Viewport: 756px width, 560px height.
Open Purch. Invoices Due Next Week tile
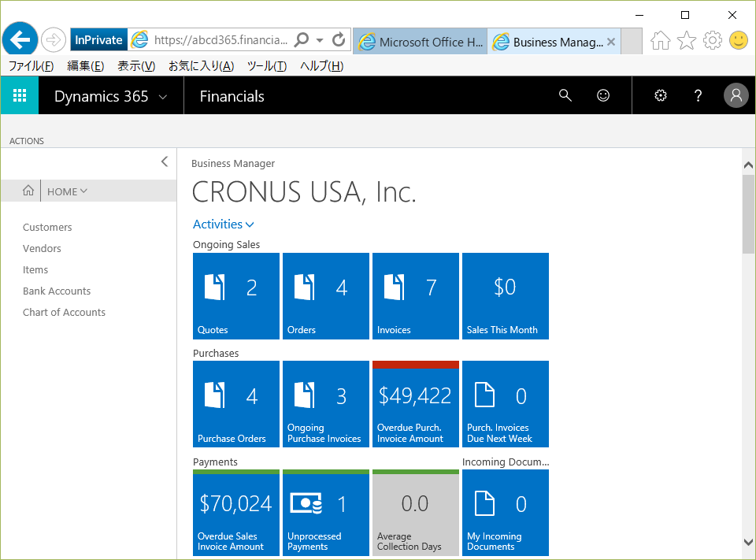[506, 404]
